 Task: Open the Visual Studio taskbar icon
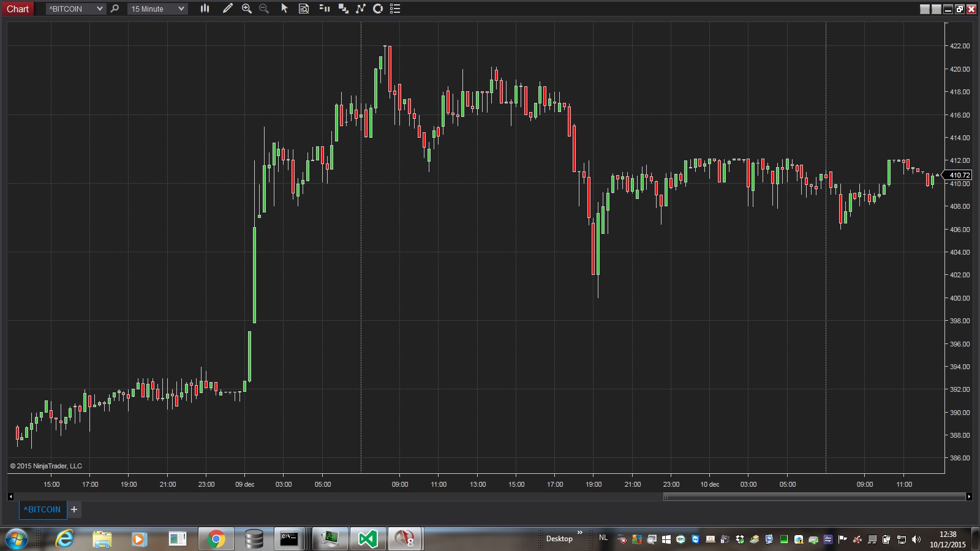tap(367, 539)
